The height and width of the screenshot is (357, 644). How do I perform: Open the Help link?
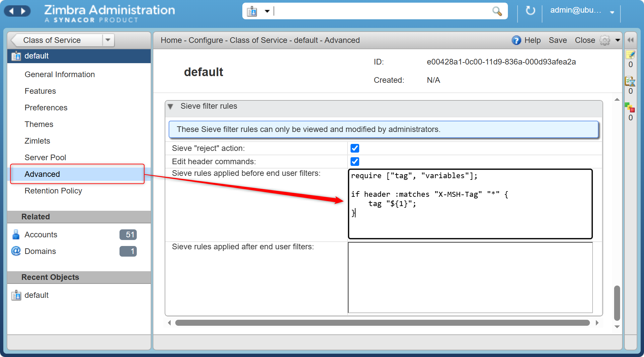pos(532,40)
